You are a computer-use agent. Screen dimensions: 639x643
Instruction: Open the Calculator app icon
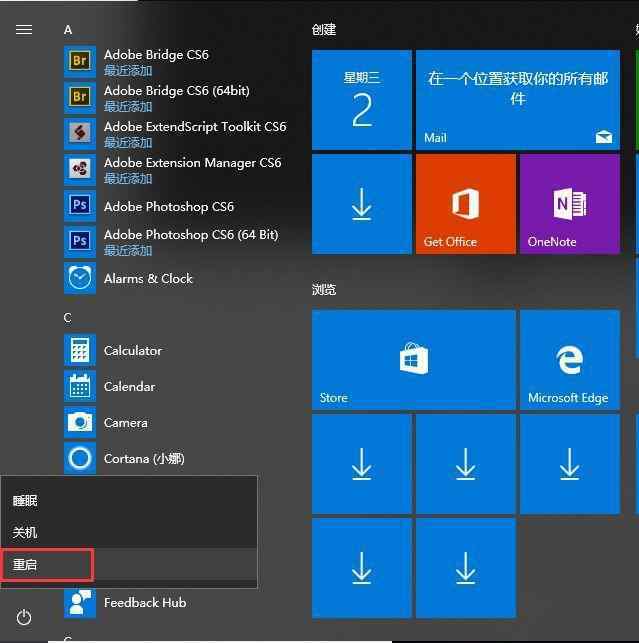point(80,350)
